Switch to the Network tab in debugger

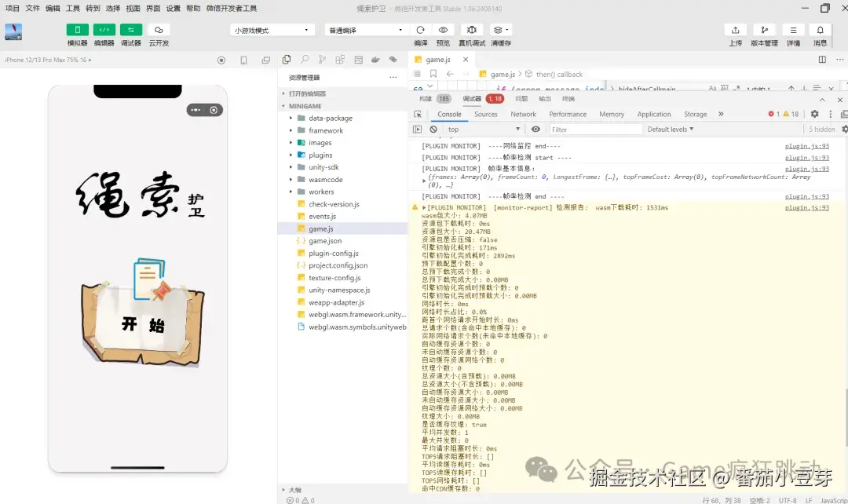pyautogui.click(x=523, y=114)
